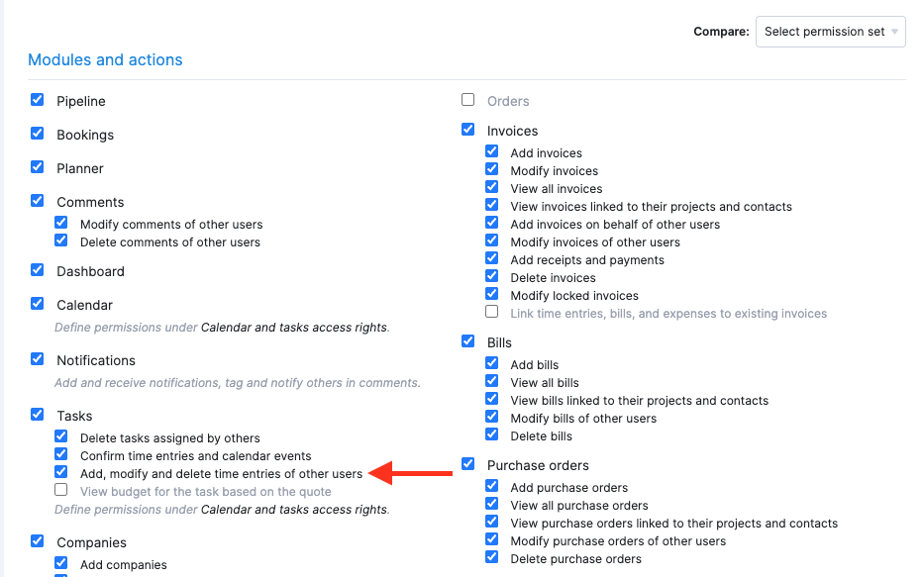Uncheck Modify locked invoices permission
The width and height of the screenshot is (924, 577).
pos(492,294)
